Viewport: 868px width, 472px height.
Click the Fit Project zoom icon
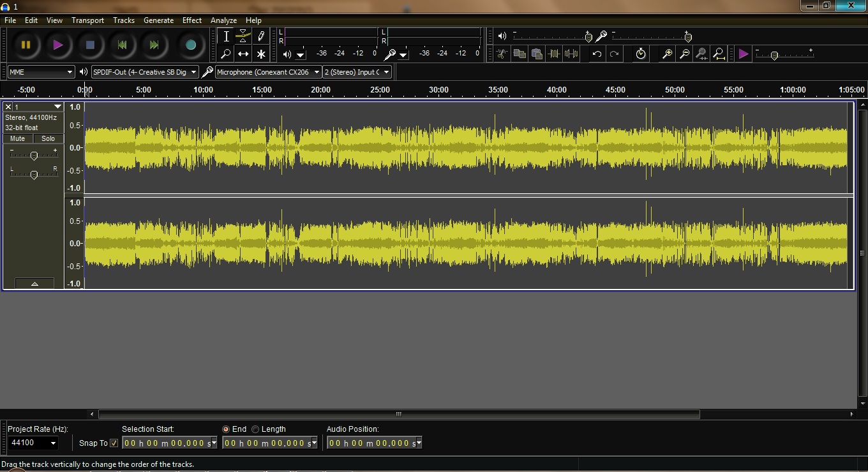click(x=719, y=54)
